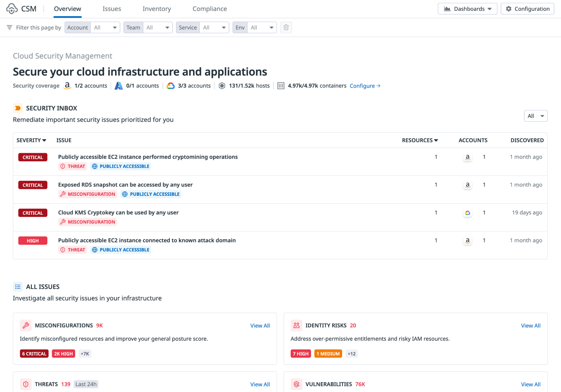Open the Configuration settings

pyautogui.click(x=527, y=9)
